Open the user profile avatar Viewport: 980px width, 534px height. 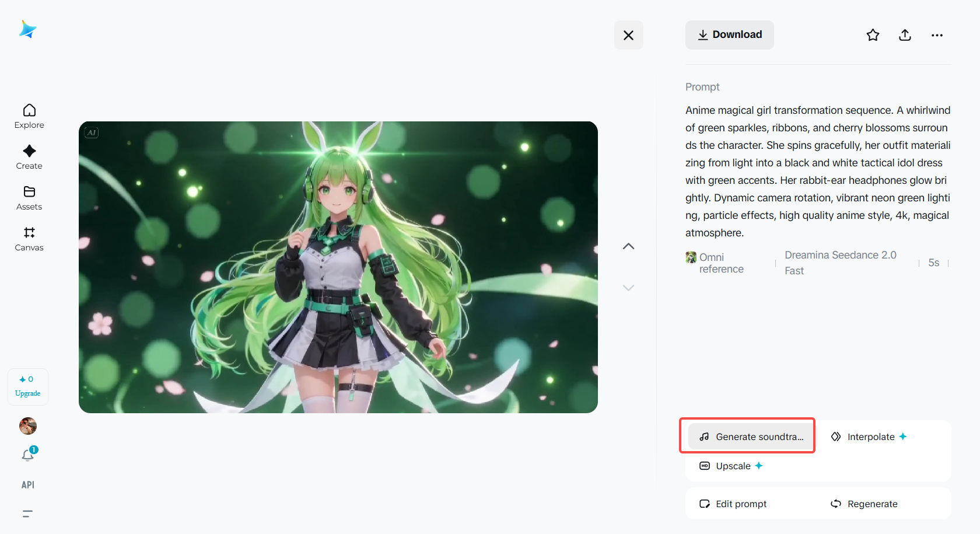[x=28, y=426]
